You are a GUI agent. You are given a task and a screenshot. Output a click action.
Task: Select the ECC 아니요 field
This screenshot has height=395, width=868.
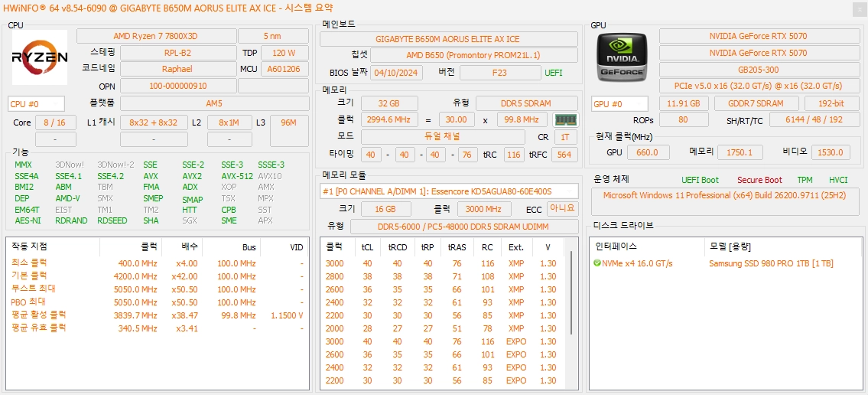tap(562, 208)
